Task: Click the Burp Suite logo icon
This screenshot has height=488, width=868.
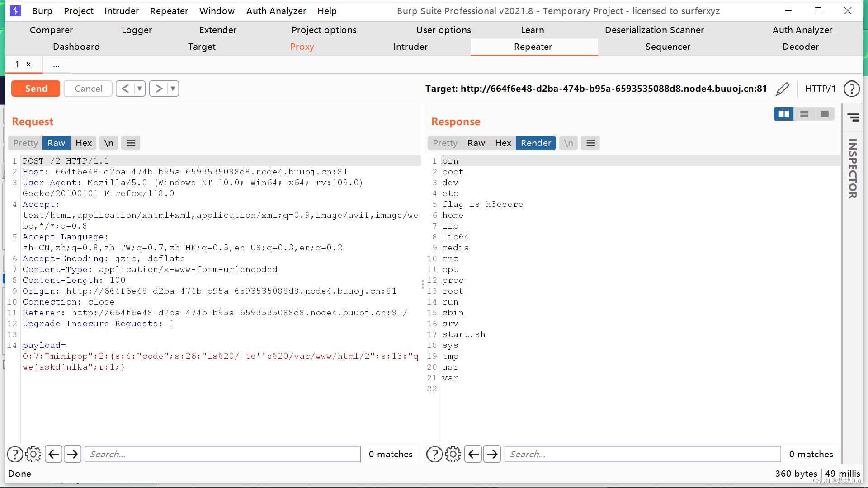Action: [15, 11]
